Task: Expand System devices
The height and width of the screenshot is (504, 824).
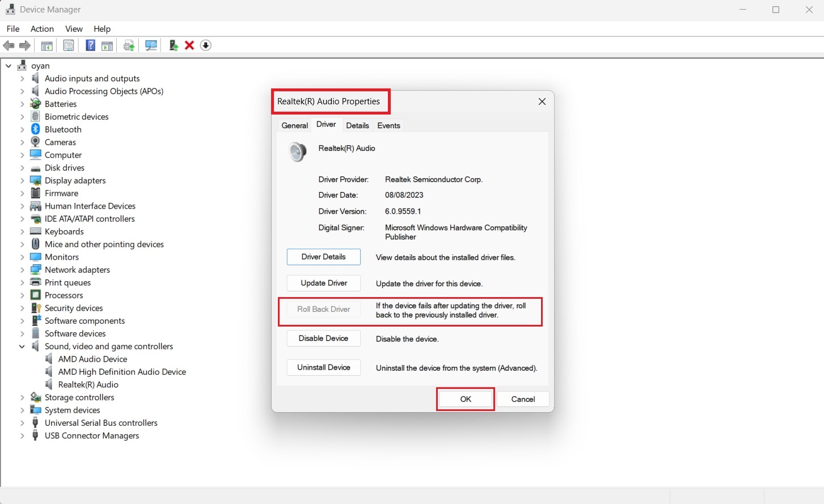Action: pyautogui.click(x=22, y=410)
